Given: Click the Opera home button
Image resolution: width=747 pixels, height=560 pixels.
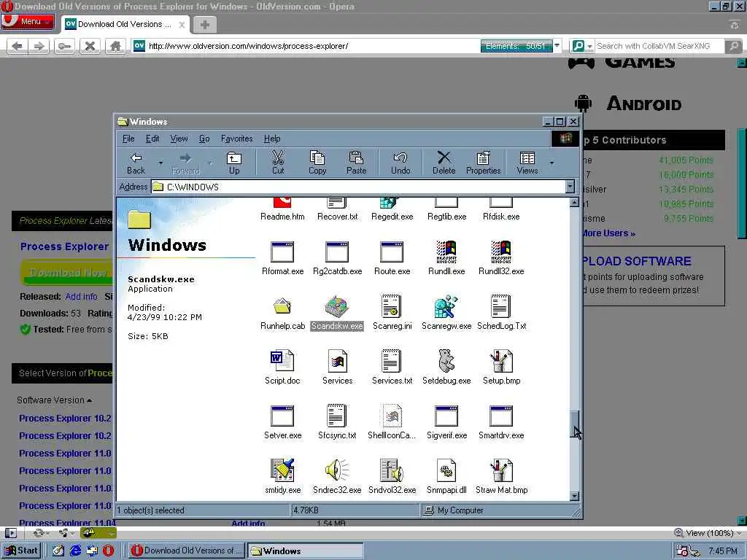Looking at the screenshot, I should (115, 46).
